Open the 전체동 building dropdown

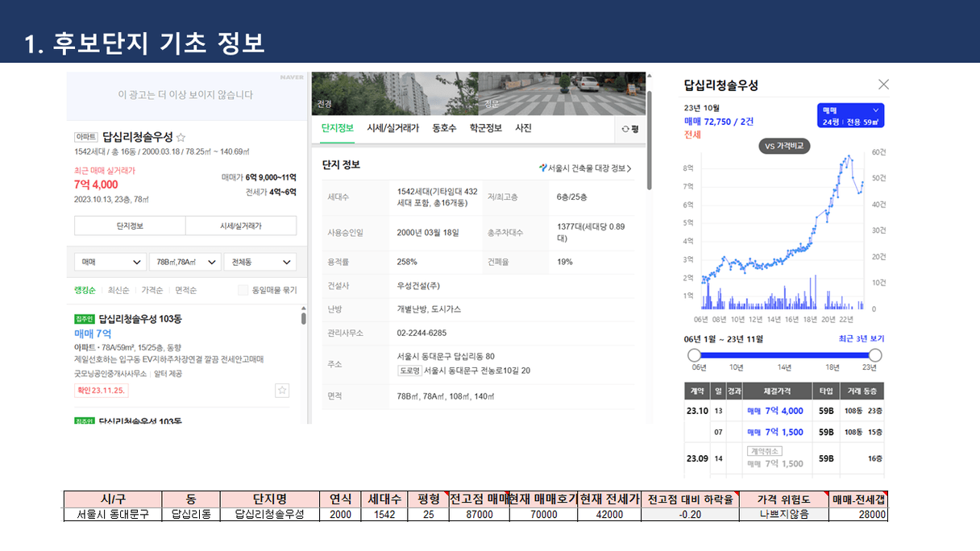click(x=260, y=263)
